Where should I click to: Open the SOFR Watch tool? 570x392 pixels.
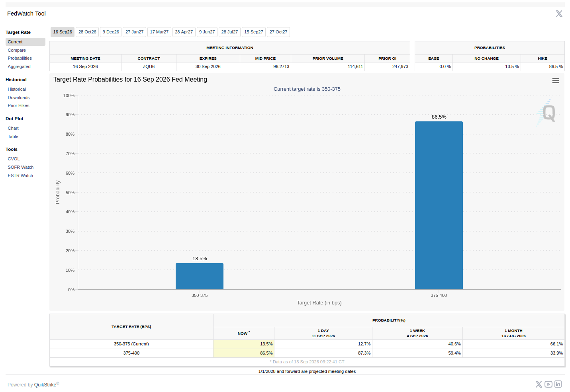click(x=21, y=167)
